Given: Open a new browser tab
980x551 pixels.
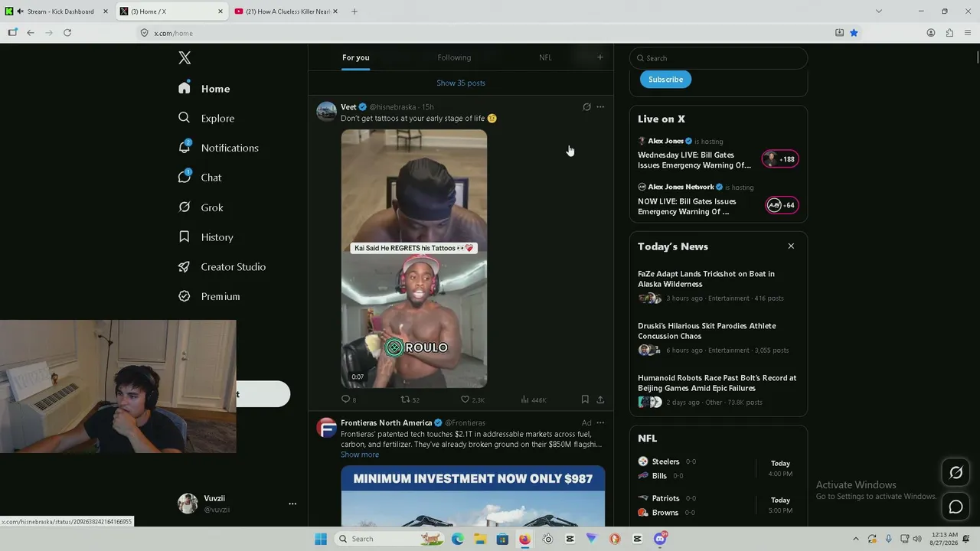Looking at the screenshot, I should (x=354, y=11).
